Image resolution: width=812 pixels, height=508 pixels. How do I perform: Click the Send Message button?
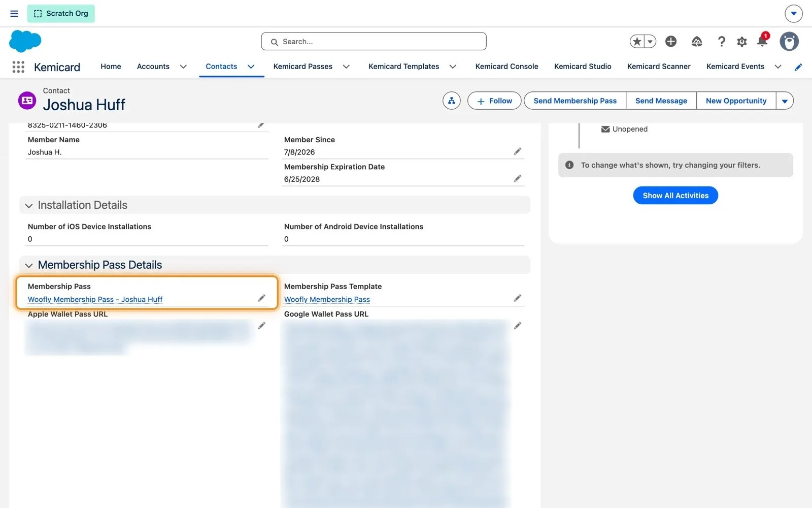[661, 101]
